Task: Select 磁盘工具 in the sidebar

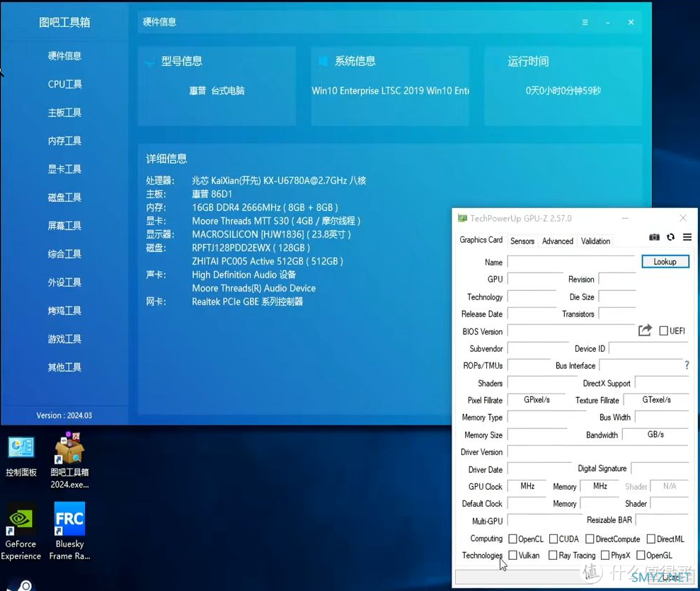Action: click(64, 197)
